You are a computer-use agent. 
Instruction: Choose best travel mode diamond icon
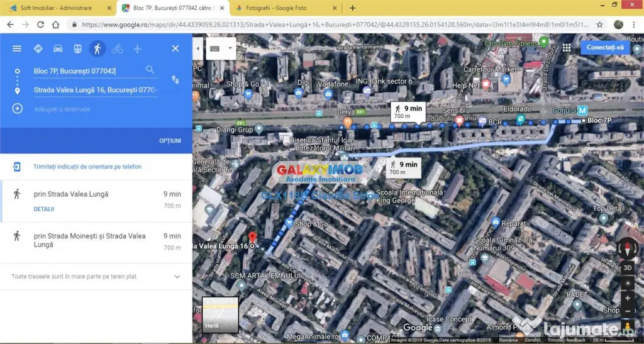point(38,49)
